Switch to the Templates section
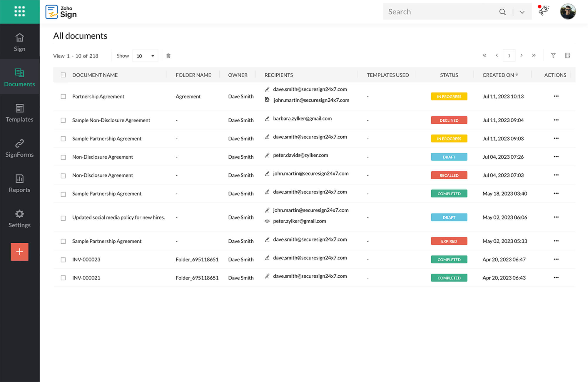Viewport: 588px width, 382px height. coord(19,113)
